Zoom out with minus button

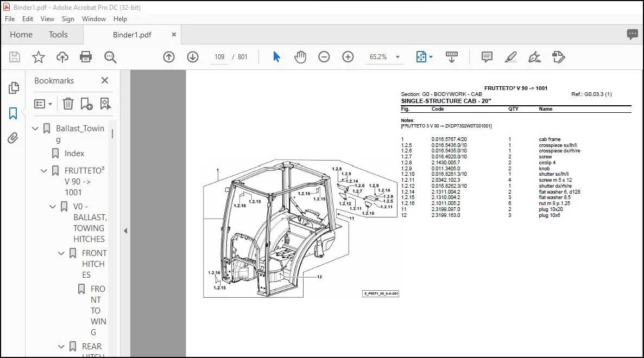coord(324,57)
